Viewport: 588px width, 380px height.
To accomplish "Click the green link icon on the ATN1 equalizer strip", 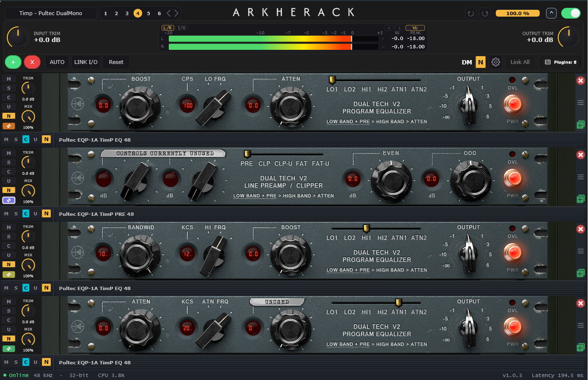I will tap(8, 349).
